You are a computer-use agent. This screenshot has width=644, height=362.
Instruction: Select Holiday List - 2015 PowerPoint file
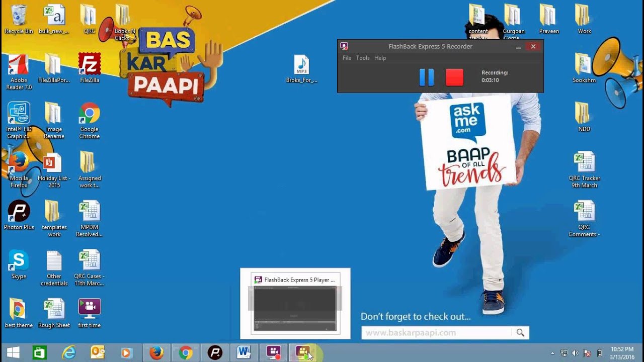pos(54,170)
